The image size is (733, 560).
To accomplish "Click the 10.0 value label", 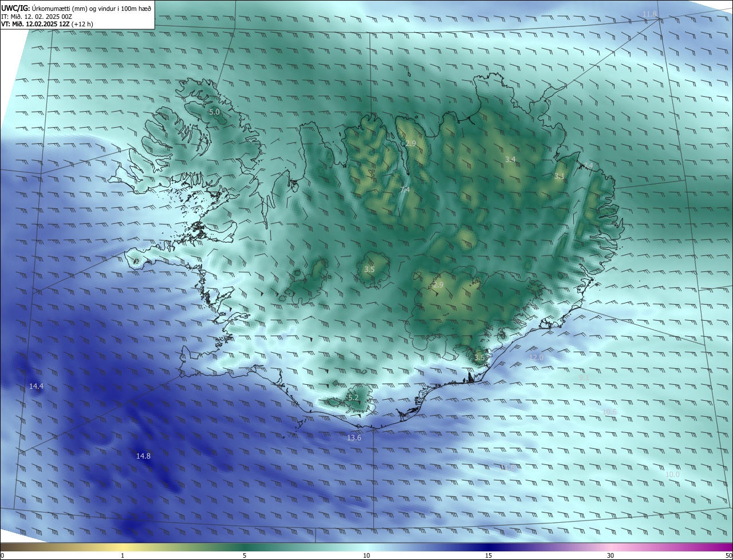I will click(672, 474).
